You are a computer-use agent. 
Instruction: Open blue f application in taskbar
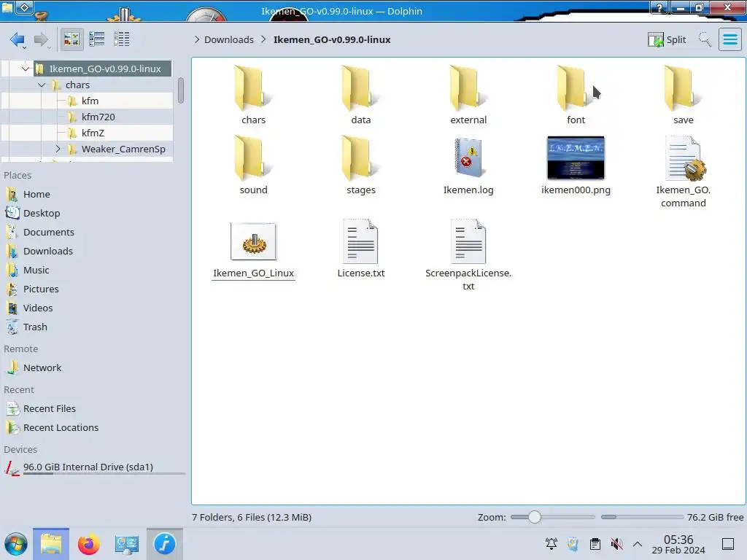point(165,544)
